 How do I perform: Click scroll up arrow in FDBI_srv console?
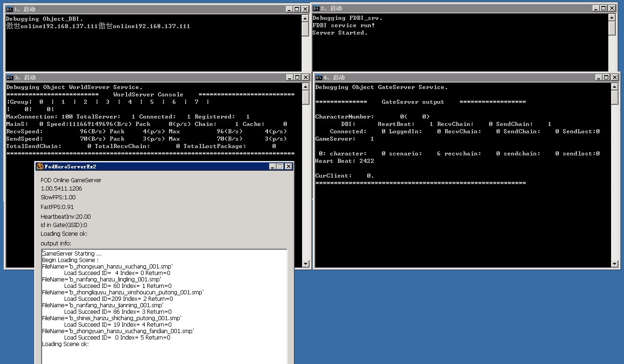pos(612,18)
